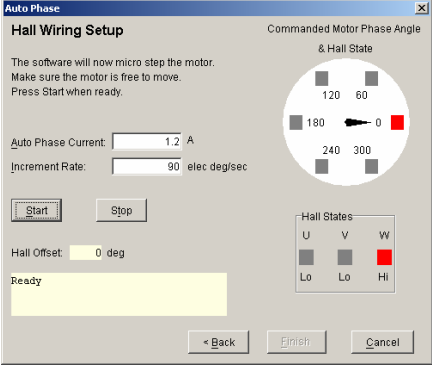This screenshot has width=432, height=365.
Task: Click the Start button
Action: [37, 210]
